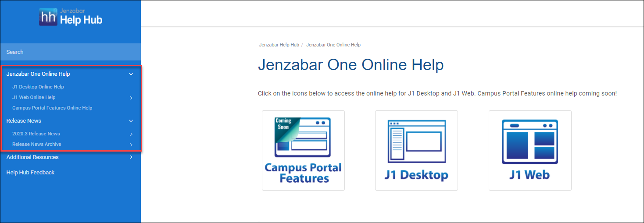
Task: Click in the sidebar Search field
Action: pyautogui.click(x=70, y=52)
